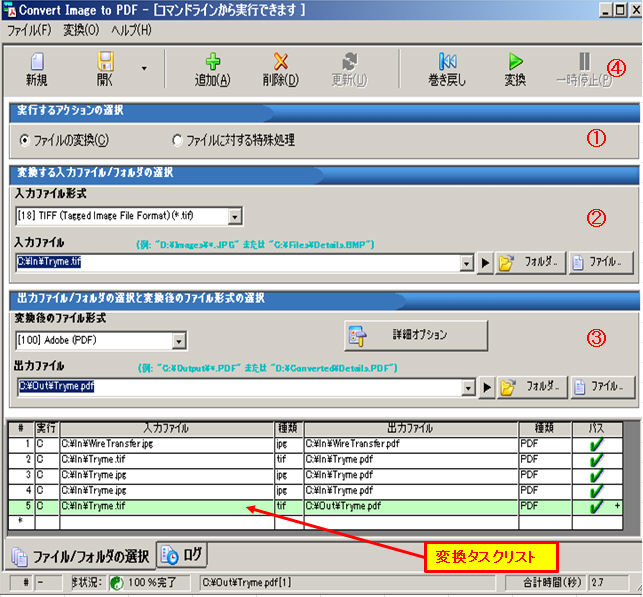Click the arrow button beside output file

pyautogui.click(x=487, y=387)
